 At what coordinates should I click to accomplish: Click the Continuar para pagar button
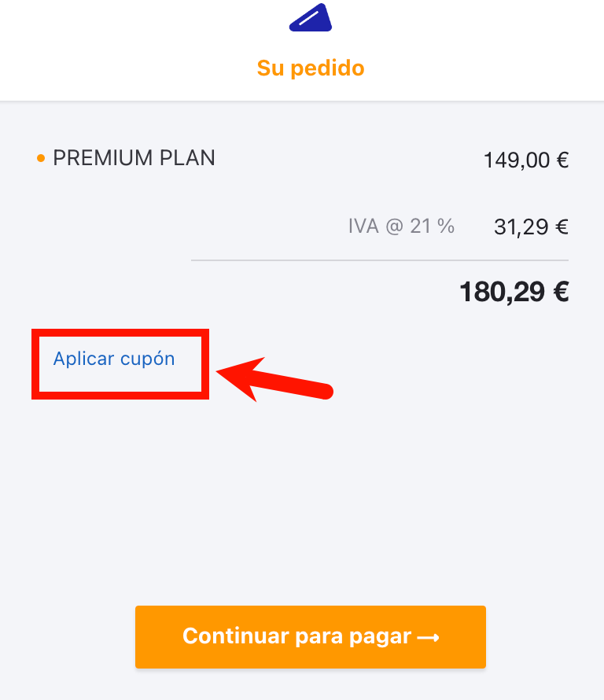point(311,636)
